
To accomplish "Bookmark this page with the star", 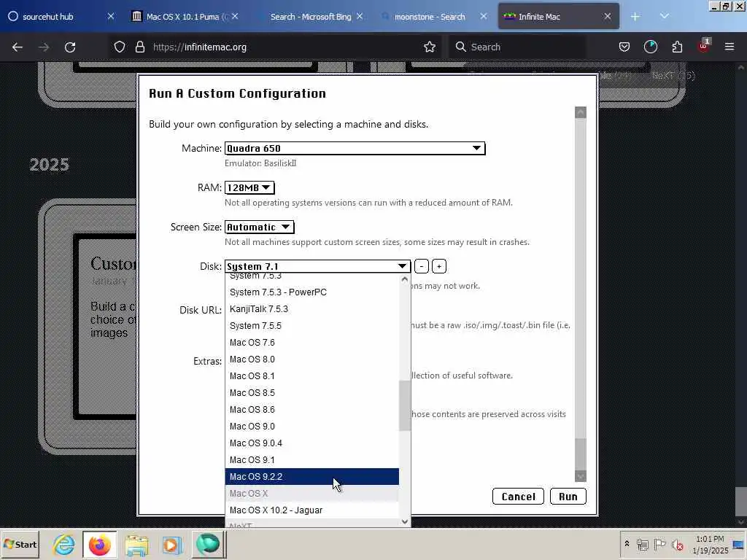I will (x=429, y=47).
